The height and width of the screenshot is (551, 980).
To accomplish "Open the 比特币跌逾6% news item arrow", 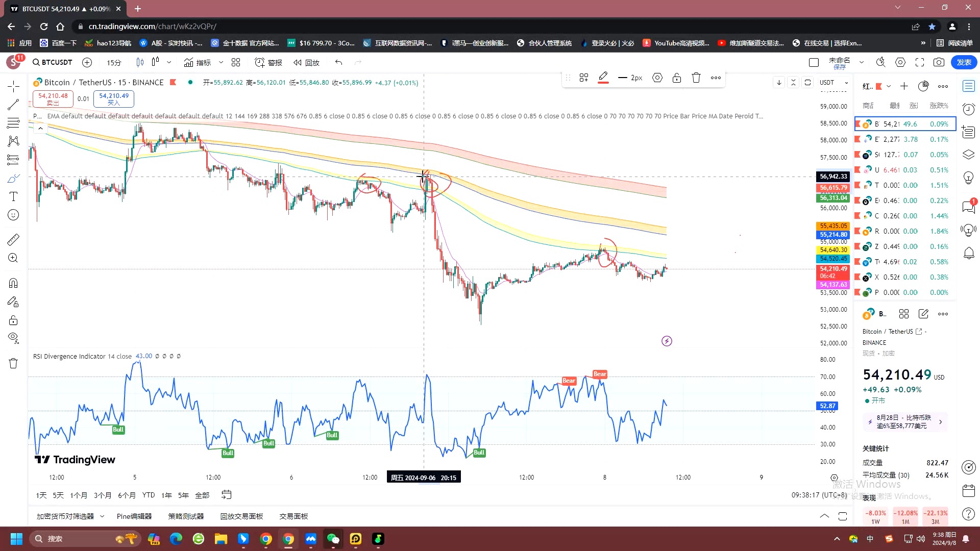I will [940, 422].
